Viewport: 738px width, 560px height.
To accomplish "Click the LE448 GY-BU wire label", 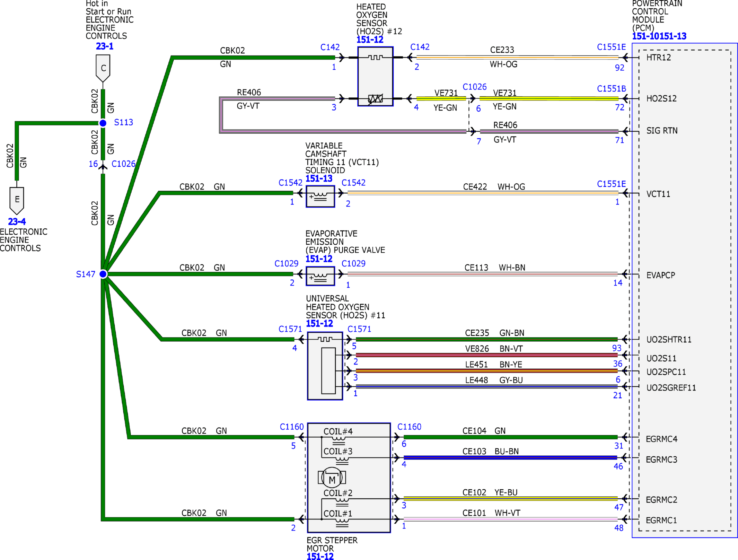I will point(494,380).
